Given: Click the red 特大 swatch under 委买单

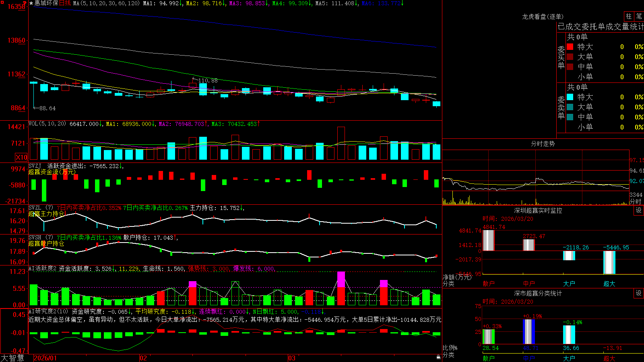Looking at the screenshot, I should 570,47.
